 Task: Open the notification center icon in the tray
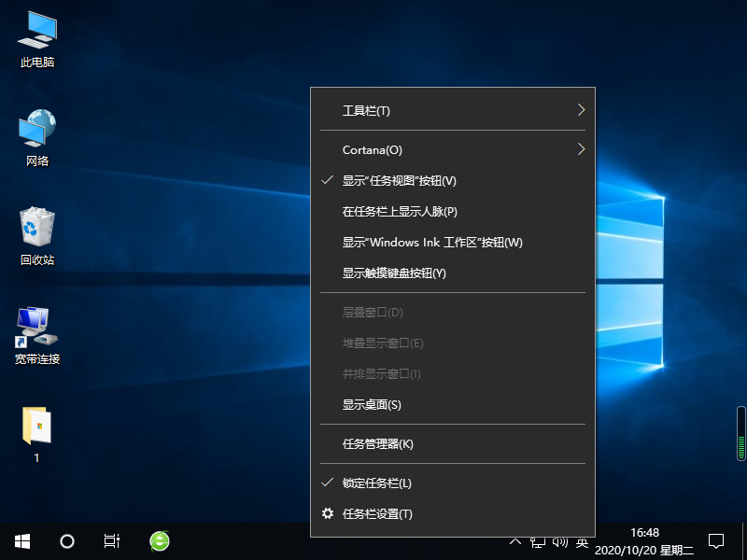[x=715, y=540]
